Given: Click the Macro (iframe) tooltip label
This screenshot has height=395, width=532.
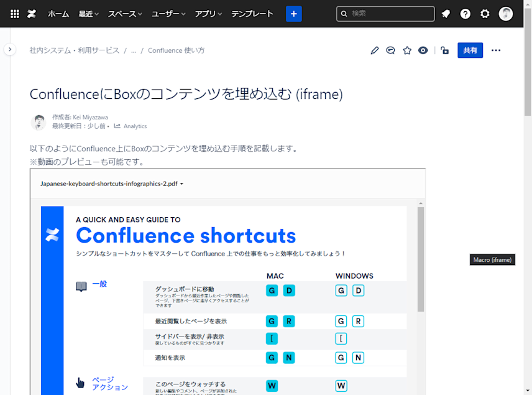Looking at the screenshot, I should [492, 260].
